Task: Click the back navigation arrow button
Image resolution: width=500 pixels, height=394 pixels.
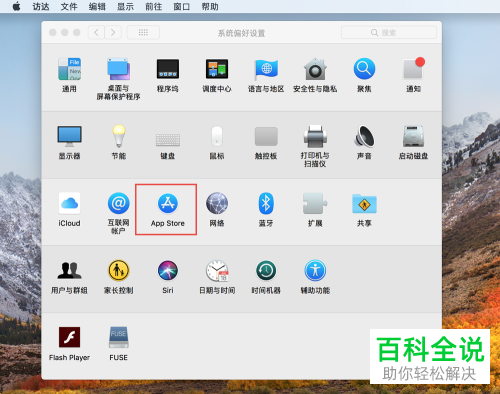Action: pos(96,32)
